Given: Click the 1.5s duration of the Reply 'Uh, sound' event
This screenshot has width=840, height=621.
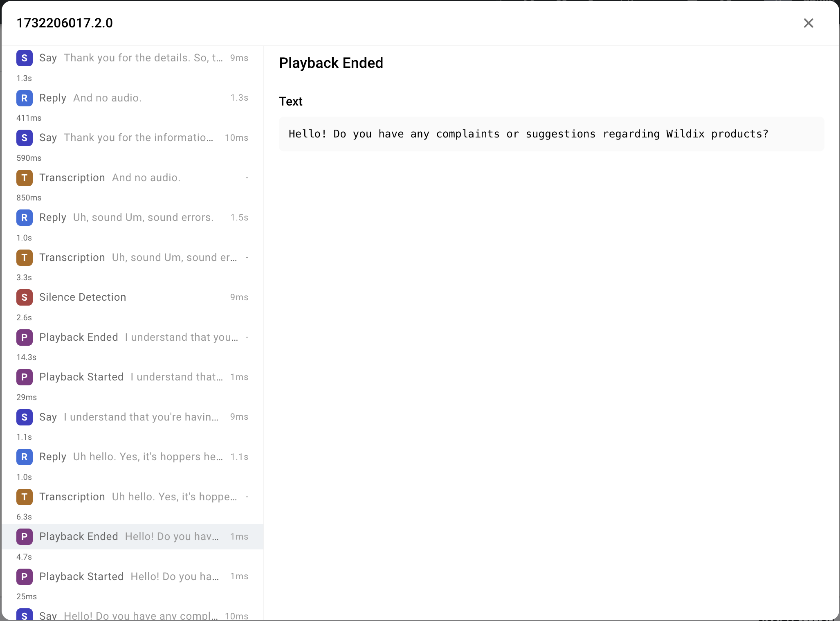Looking at the screenshot, I should 239,218.
